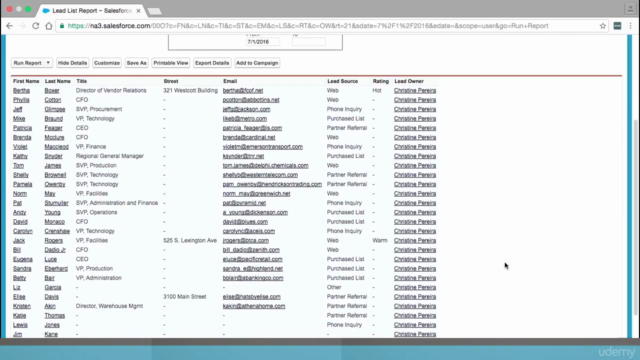The image size is (640, 360).
Task: Sort by Last Name column header
Action: coord(58,81)
